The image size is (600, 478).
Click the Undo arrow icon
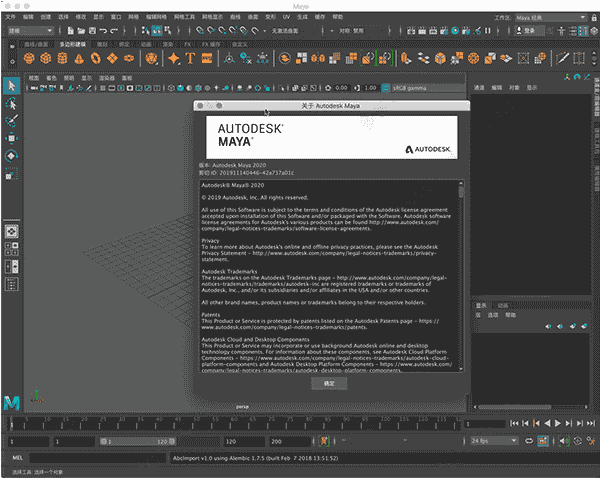pos(103,31)
